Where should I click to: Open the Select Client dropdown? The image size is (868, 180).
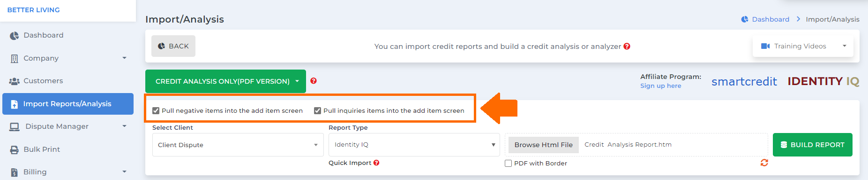[x=238, y=145]
